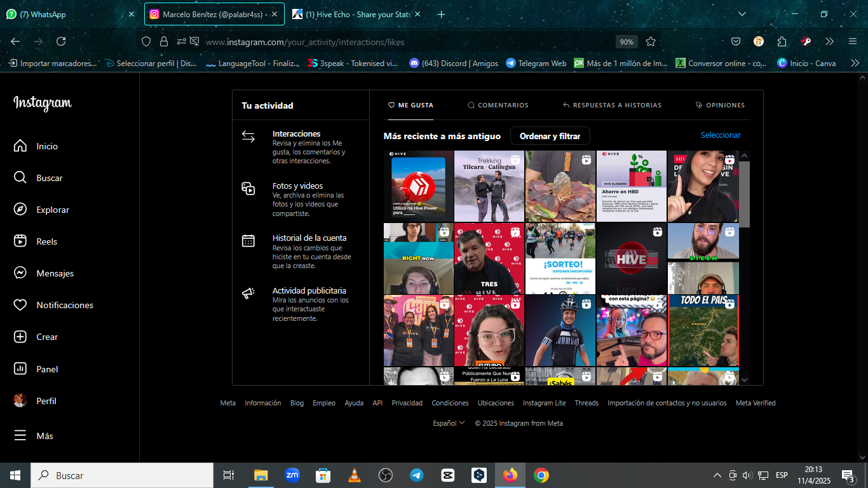
Task: Open Discord Amigos bookmark
Action: 454,63
